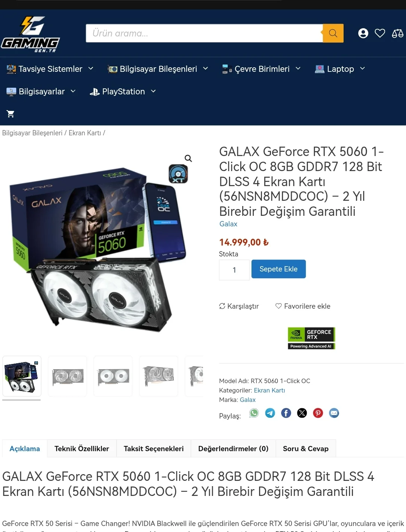This screenshot has height=532, width=406.
Task: Toggle Karşılaştır compare option
Action: [x=239, y=306]
